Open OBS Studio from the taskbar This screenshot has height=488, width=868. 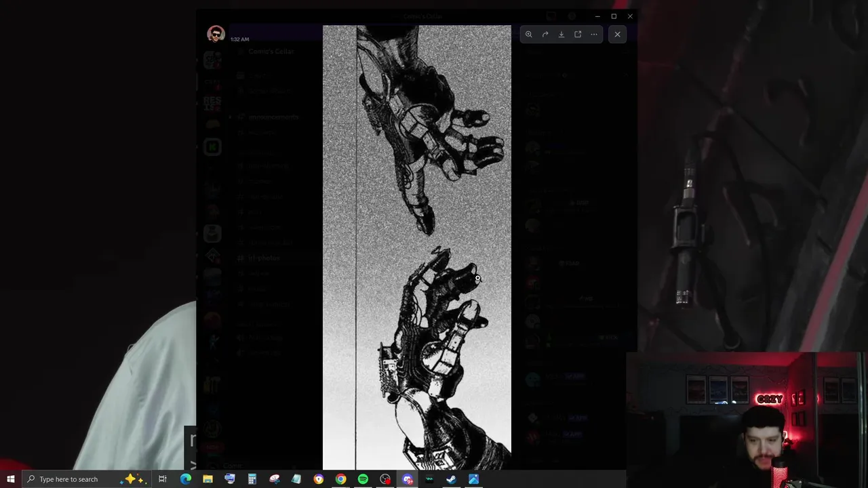385,479
